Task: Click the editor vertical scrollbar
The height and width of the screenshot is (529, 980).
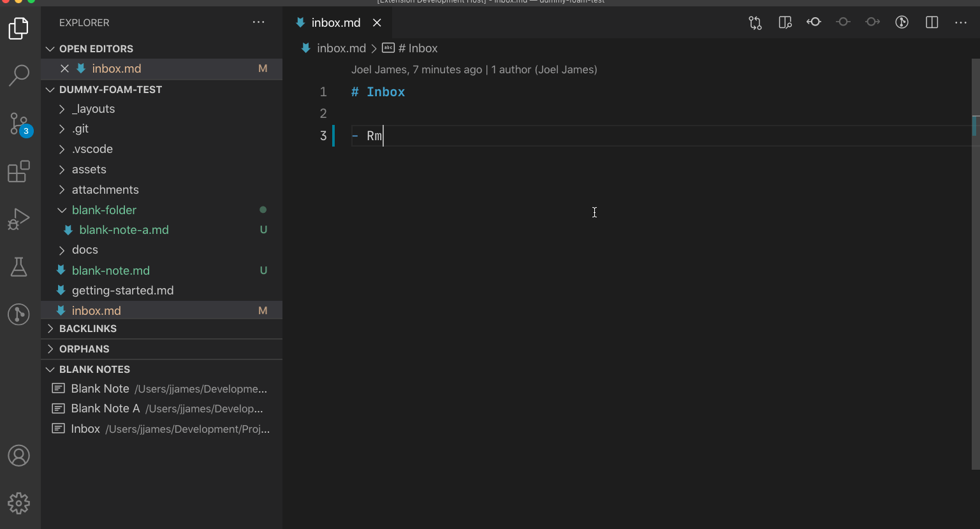Action: coord(976,264)
